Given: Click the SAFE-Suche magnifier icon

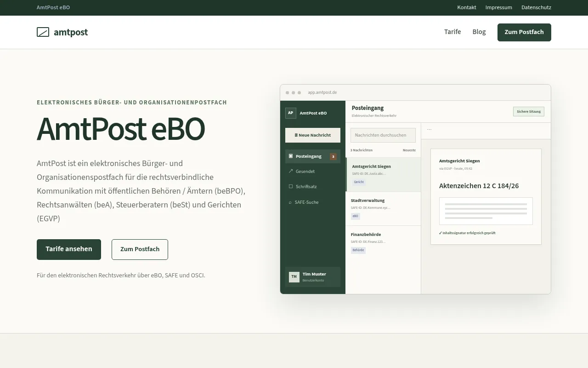Looking at the screenshot, I should (290, 202).
